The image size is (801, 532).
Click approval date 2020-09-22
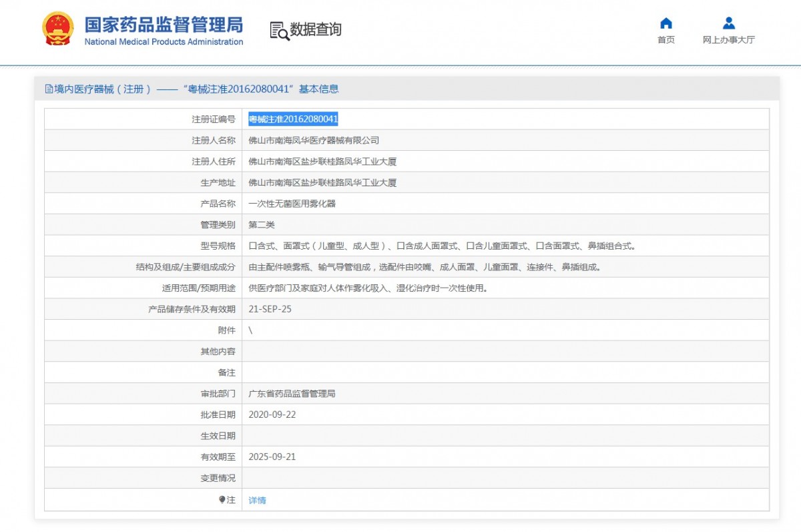[x=272, y=415]
